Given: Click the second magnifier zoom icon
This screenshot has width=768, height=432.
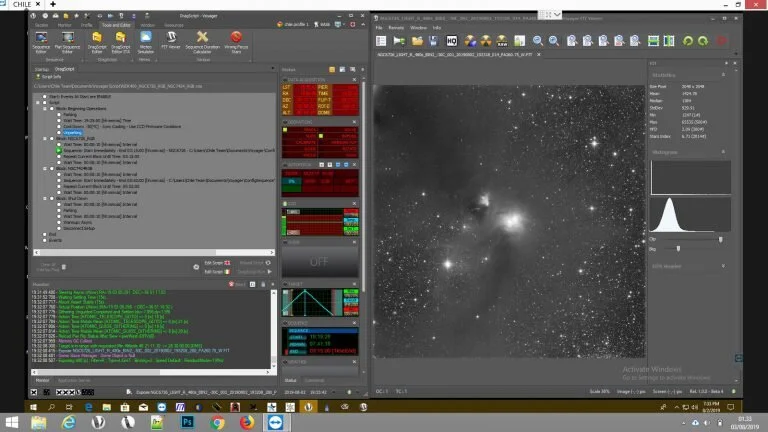Looking at the screenshot, I should coord(553,41).
